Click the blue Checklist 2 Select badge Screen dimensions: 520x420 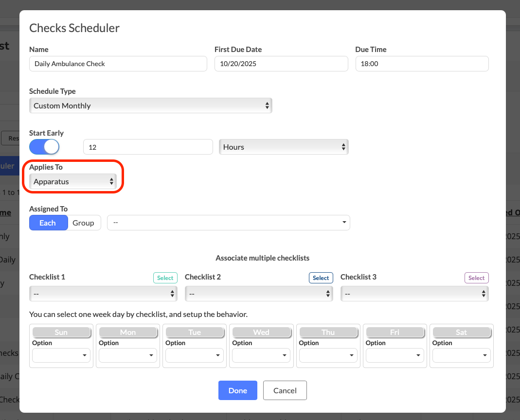click(321, 278)
